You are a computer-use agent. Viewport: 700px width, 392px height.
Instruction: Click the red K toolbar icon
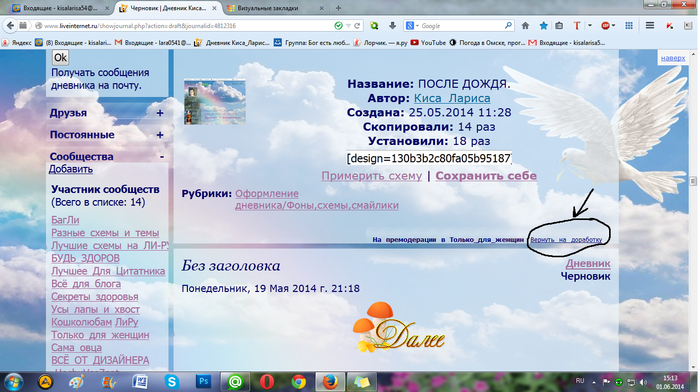point(670,26)
